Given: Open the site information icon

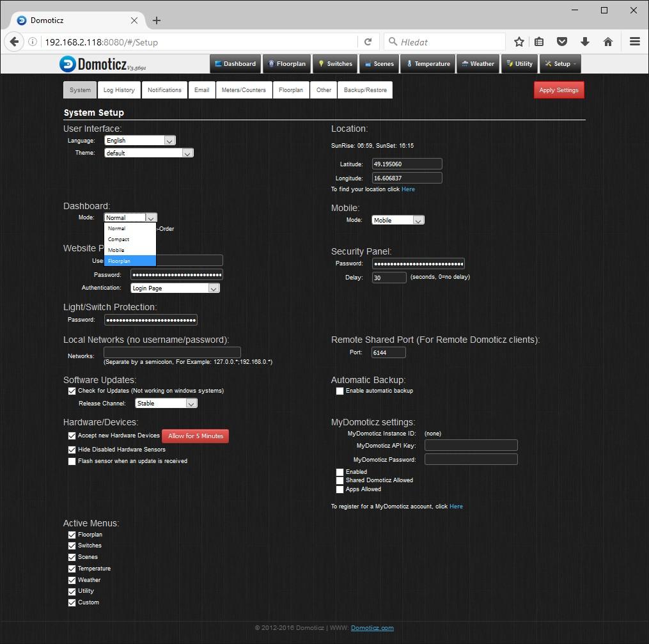Looking at the screenshot, I should point(33,42).
